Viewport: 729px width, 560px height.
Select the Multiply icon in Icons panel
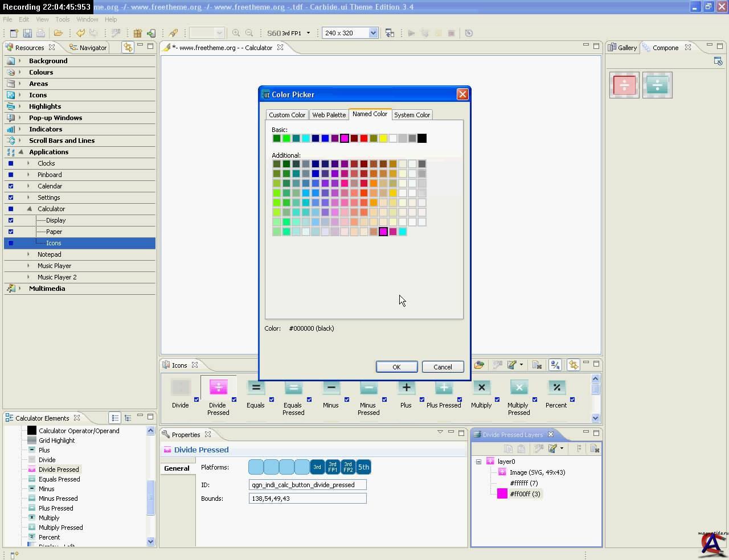pyautogui.click(x=481, y=388)
